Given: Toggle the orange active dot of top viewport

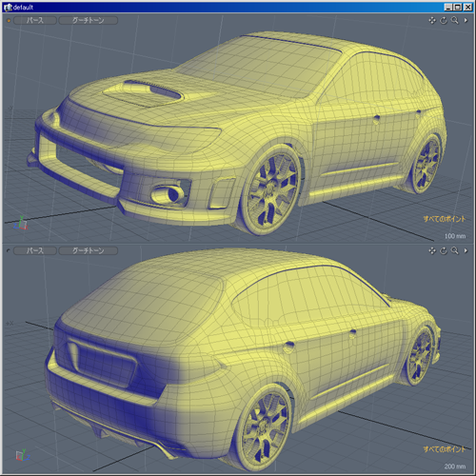Looking at the screenshot, I should tap(9, 21).
